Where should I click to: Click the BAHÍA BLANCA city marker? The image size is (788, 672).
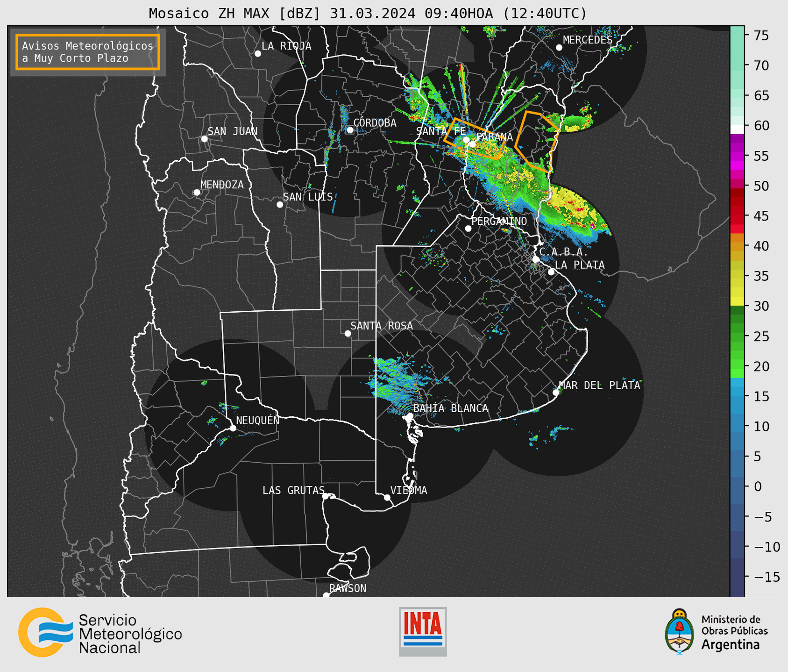(410, 416)
